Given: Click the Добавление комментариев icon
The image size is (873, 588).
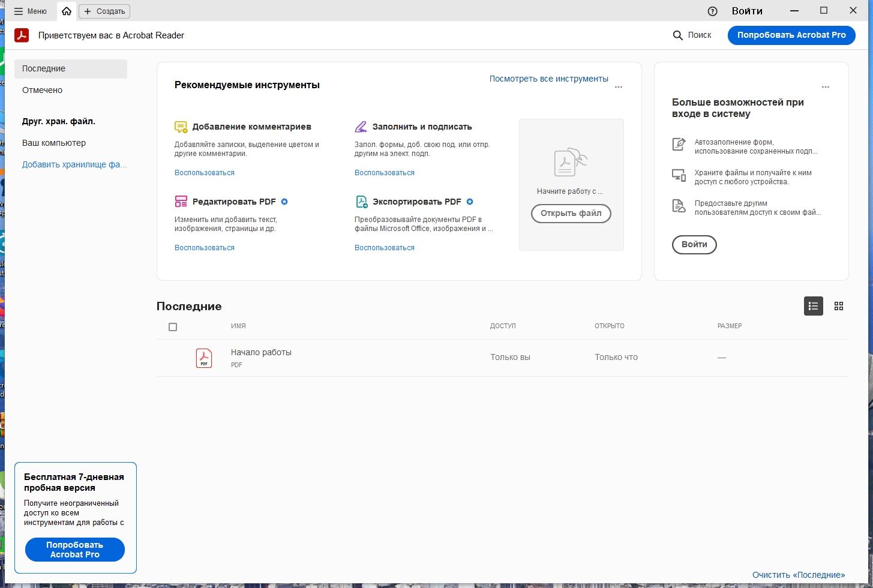Looking at the screenshot, I should pyautogui.click(x=181, y=127).
